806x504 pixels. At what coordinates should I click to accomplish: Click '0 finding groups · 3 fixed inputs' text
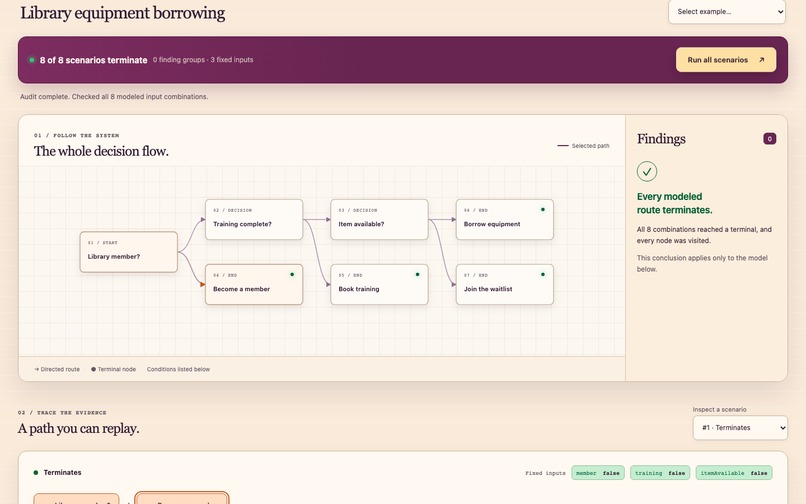203,60
